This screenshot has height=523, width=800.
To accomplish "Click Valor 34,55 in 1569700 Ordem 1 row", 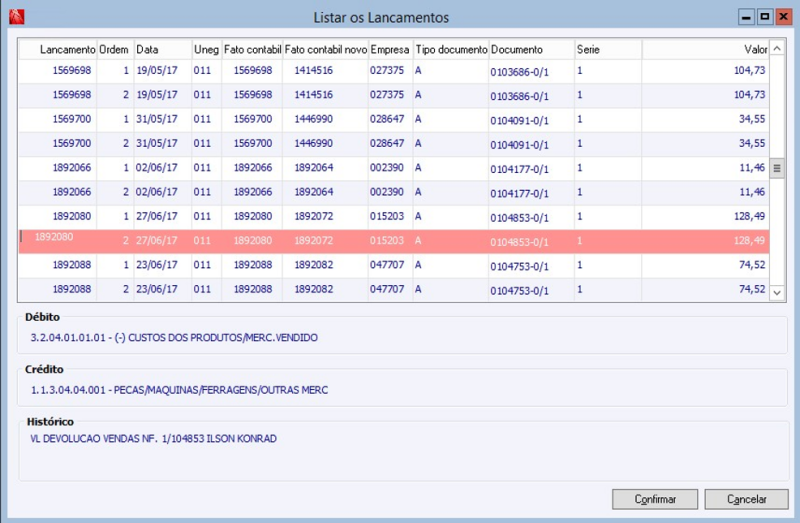I will (x=752, y=119).
